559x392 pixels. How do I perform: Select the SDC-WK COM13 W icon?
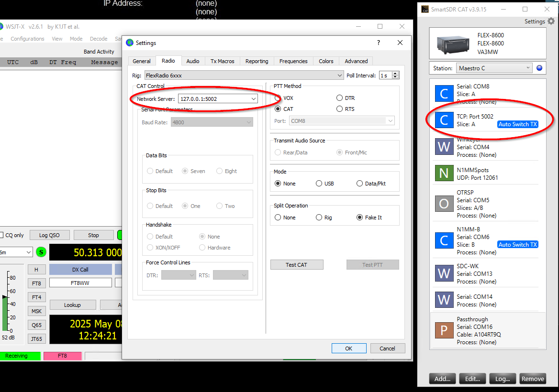(444, 273)
